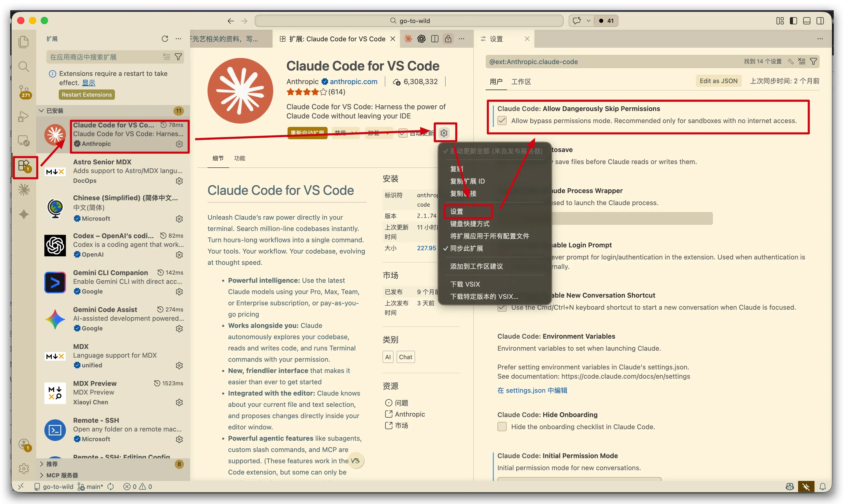Viewport: 844px width, 504px height.
Task: Switch to the 细节 tab
Action: click(x=218, y=158)
